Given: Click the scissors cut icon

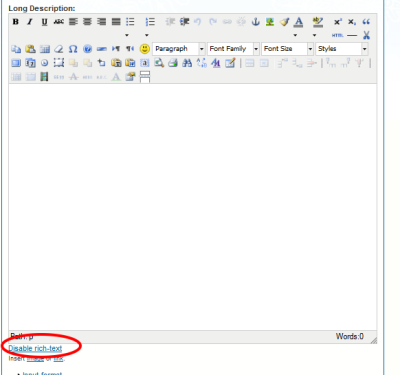Looking at the screenshot, I should (366, 35).
